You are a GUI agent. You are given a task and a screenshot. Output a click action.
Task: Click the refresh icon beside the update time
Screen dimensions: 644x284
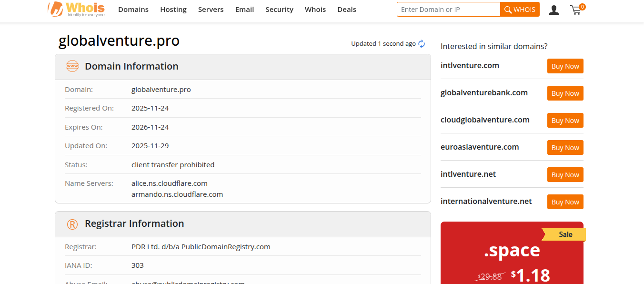(x=422, y=44)
